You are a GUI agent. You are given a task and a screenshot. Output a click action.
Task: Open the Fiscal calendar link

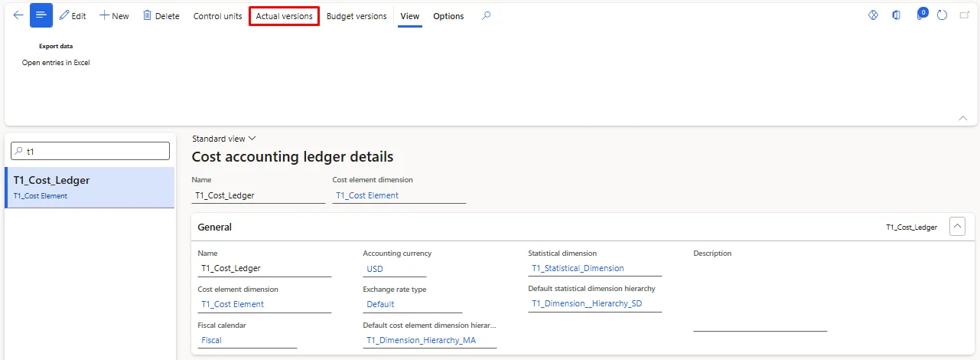tap(211, 340)
